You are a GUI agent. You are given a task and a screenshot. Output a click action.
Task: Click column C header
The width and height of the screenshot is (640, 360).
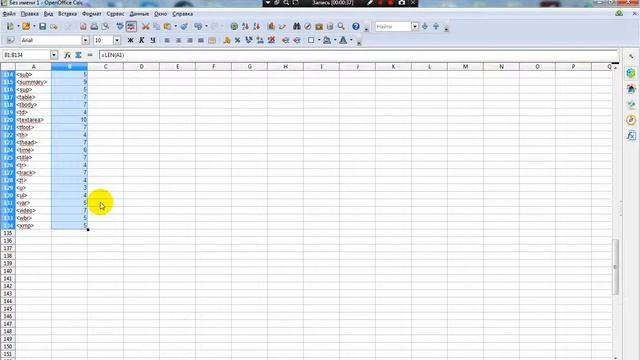pos(105,67)
